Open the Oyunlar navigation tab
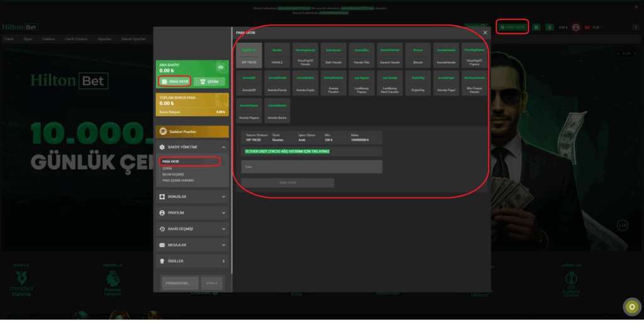The width and height of the screenshot is (644, 323). [104, 39]
